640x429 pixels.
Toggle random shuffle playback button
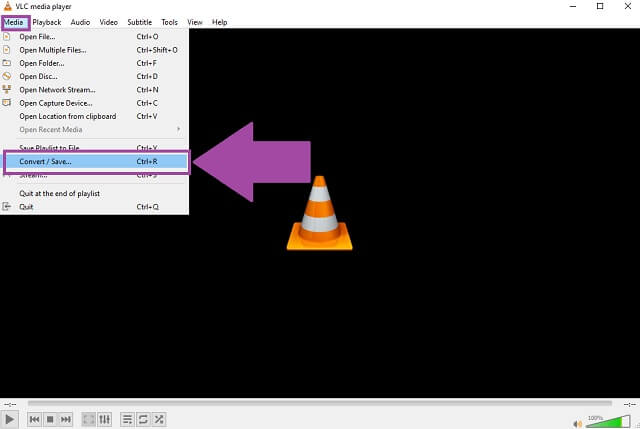(x=159, y=419)
